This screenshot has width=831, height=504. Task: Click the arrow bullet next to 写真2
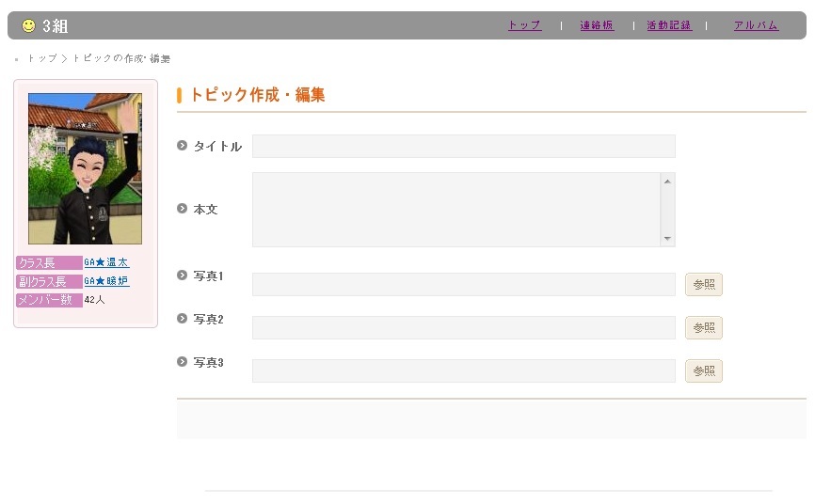tap(183, 318)
